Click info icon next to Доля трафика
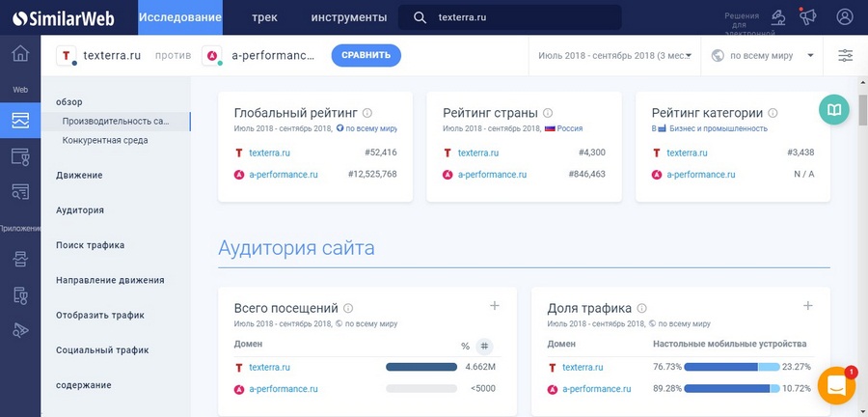This screenshot has height=417, width=868. [641, 309]
